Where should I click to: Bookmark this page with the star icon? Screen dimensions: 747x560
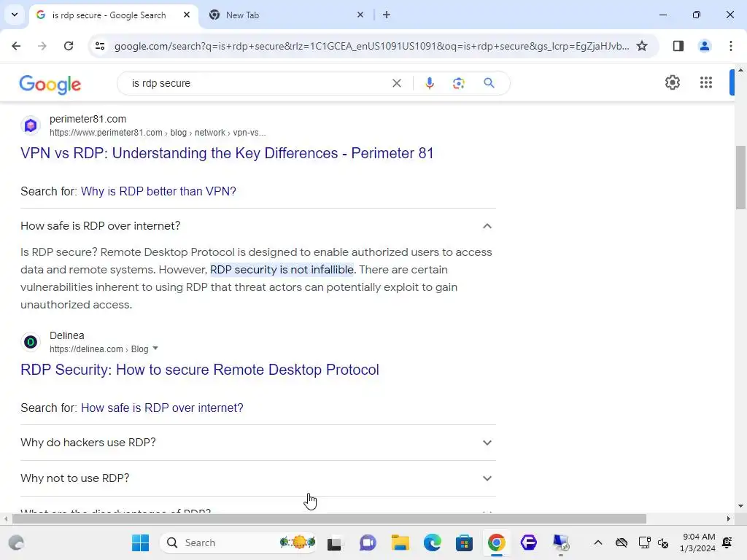(642, 46)
